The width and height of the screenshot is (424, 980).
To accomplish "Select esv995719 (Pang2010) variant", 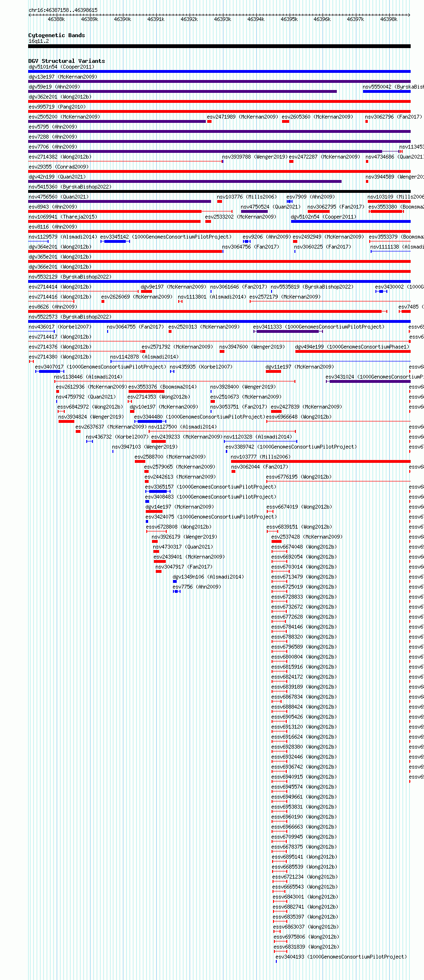I will point(57,107).
